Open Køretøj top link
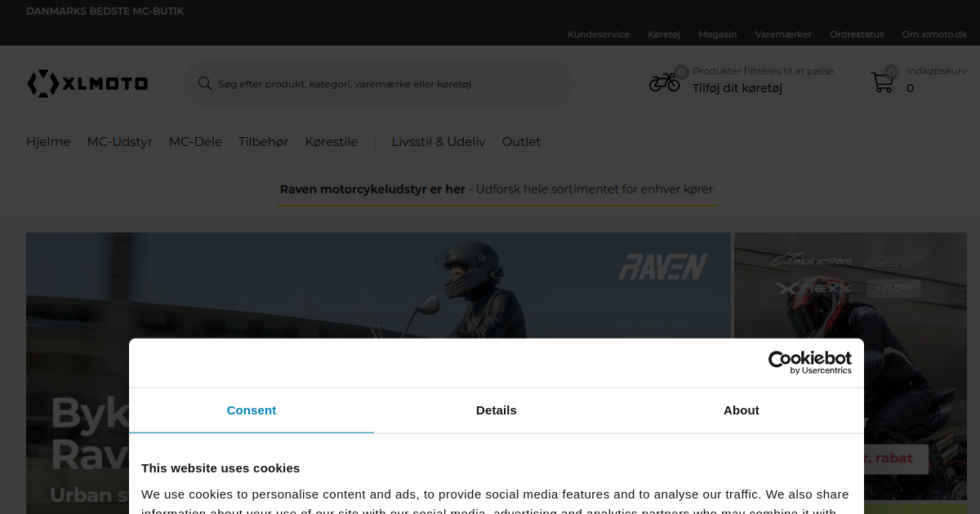Screen dimensions: 980x514 [x=664, y=34]
